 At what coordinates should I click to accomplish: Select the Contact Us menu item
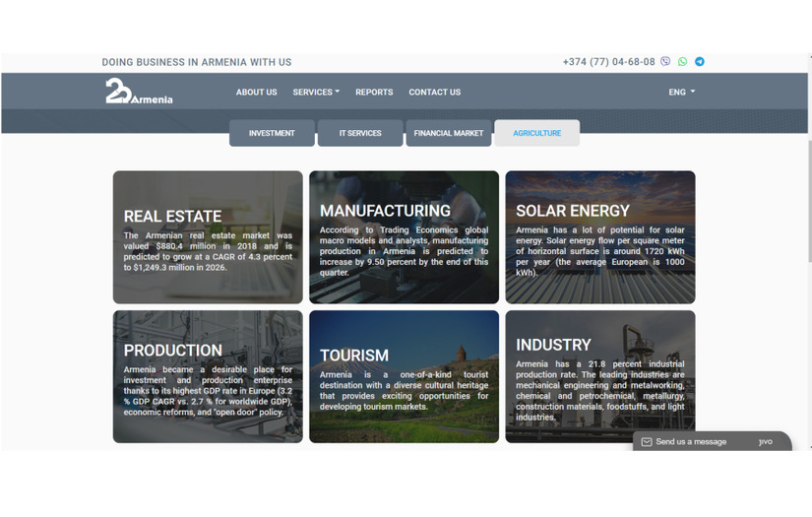434,93
